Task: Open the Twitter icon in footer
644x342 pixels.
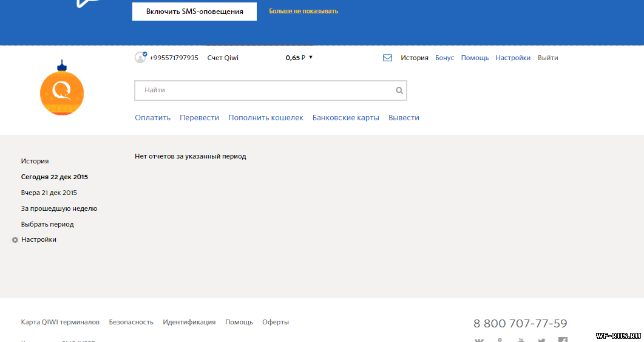Action: (541, 340)
